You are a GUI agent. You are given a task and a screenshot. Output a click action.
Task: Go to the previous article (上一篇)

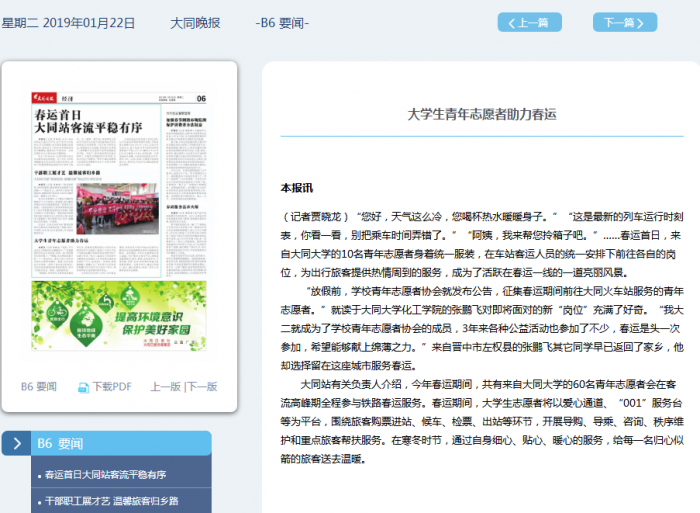click(529, 22)
